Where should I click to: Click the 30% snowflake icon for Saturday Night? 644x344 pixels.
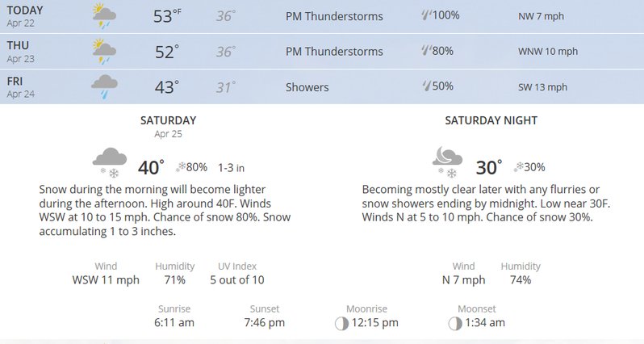pos(519,167)
